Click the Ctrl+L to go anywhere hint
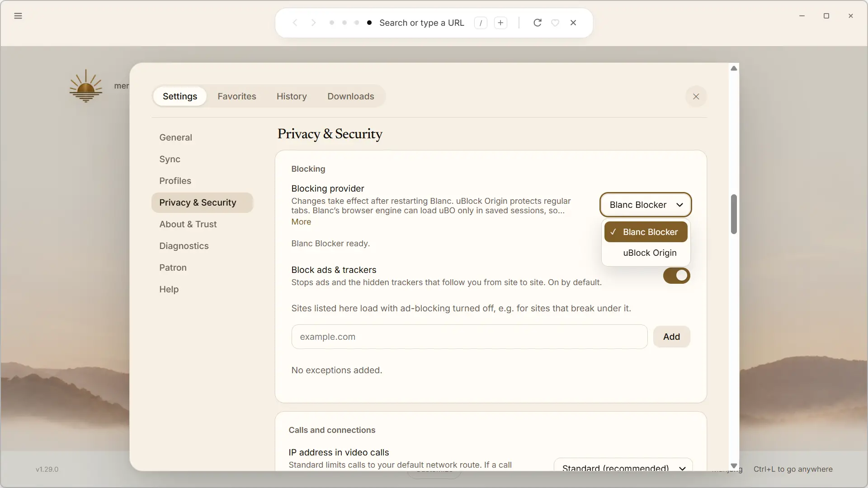The height and width of the screenshot is (488, 868). pyautogui.click(x=793, y=469)
